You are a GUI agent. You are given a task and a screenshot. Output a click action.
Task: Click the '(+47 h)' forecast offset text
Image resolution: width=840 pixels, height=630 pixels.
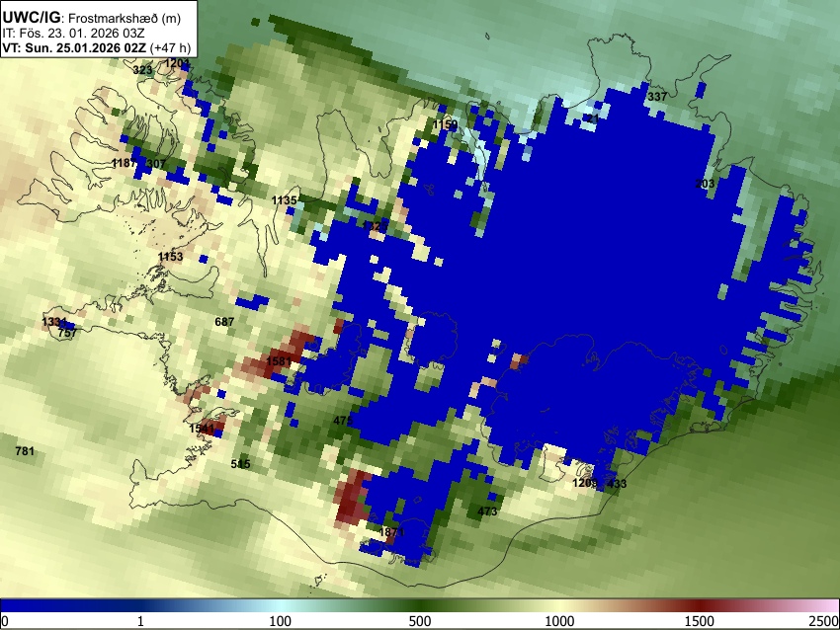[170, 47]
